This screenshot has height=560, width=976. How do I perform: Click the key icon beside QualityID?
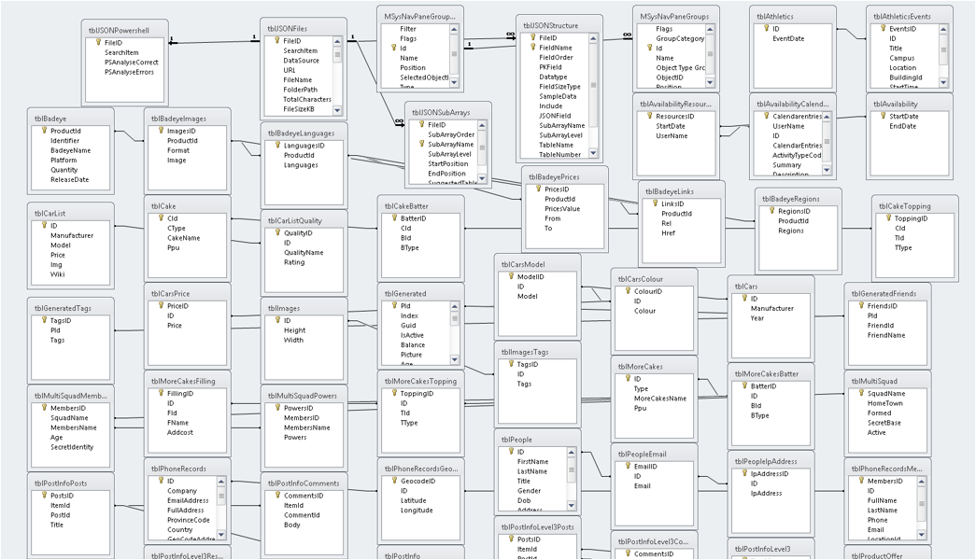click(x=277, y=233)
